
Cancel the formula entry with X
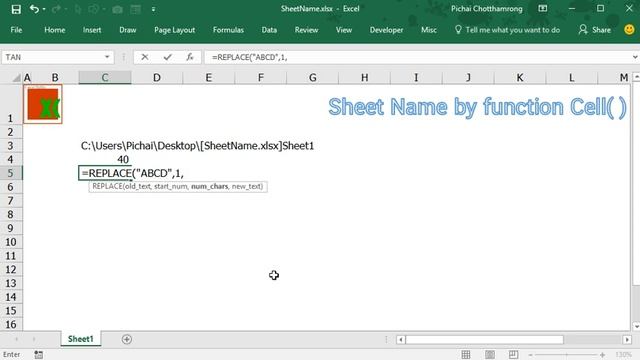pyautogui.click(x=144, y=57)
